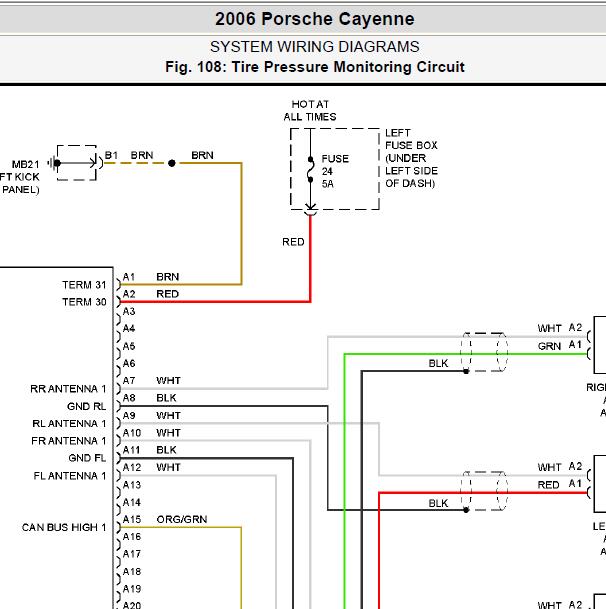Click the "Fig. 108: Tire Pressure Monitoring Circuit" caption

315,67
